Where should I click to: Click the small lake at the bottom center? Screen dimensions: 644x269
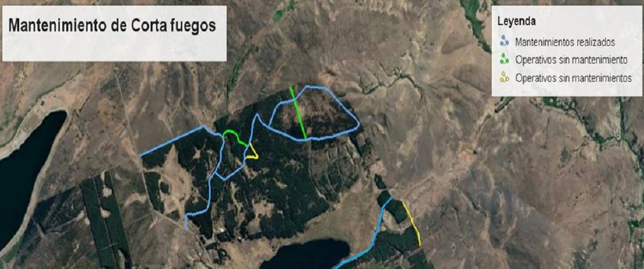(306, 254)
